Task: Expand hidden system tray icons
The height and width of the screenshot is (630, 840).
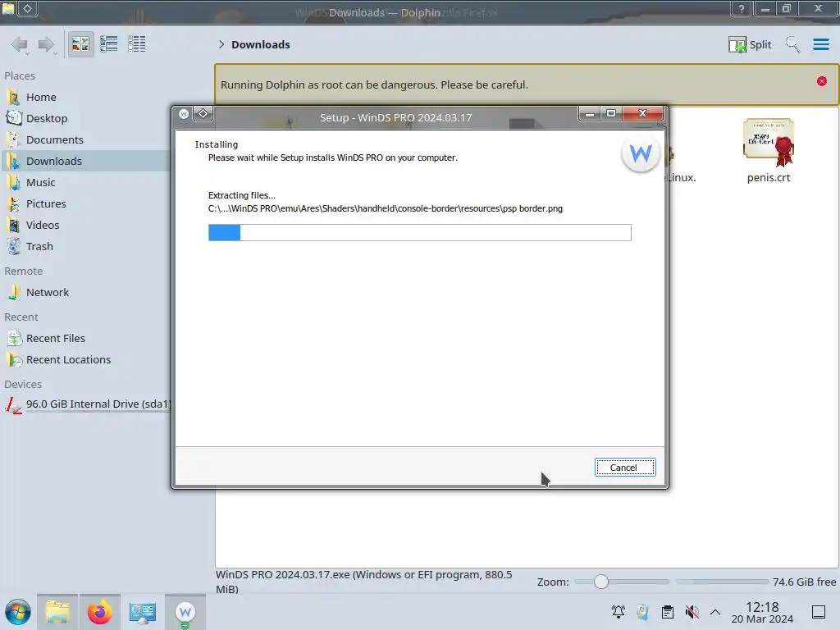Action: [715, 612]
